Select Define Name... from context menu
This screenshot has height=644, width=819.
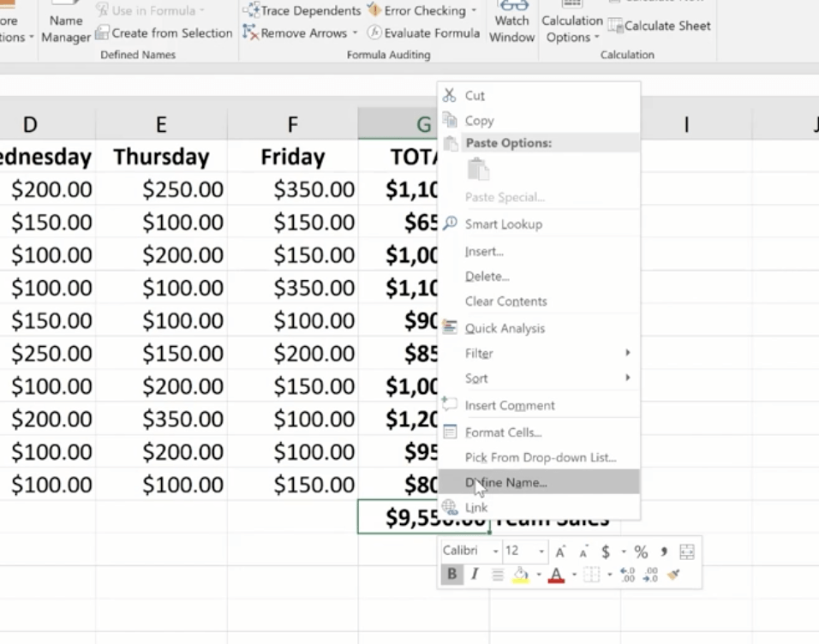pyautogui.click(x=505, y=482)
